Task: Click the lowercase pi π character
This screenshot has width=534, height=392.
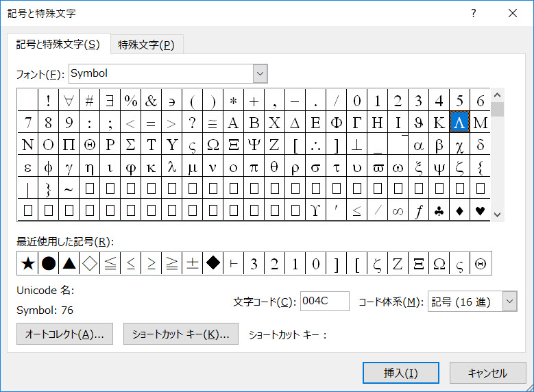Action: (x=254, y=167)
